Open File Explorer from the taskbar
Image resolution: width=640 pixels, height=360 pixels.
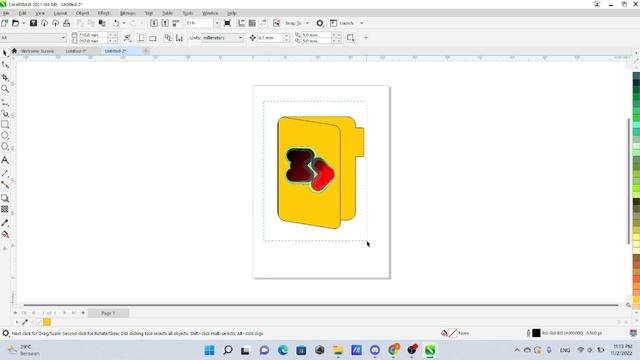pos(338,350)
